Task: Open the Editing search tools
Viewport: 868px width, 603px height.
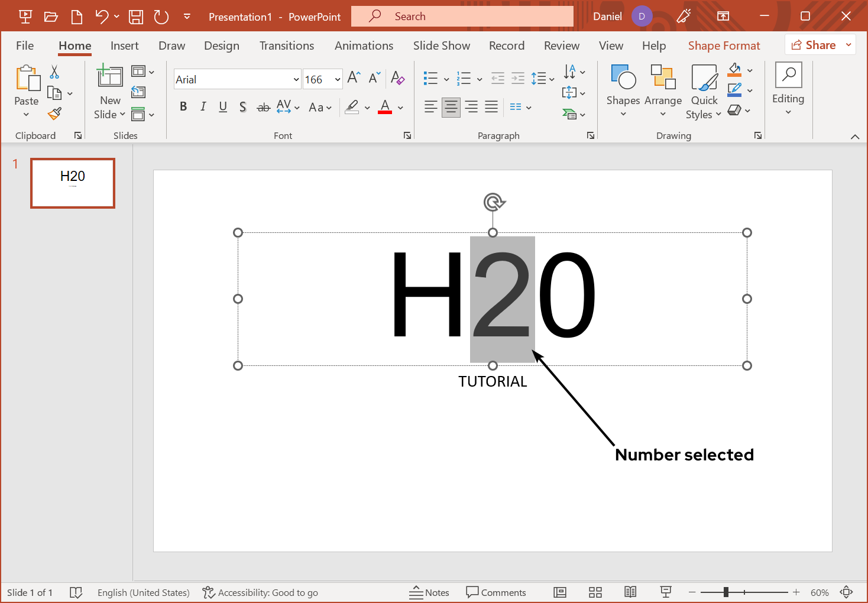Action: (788, 89)
